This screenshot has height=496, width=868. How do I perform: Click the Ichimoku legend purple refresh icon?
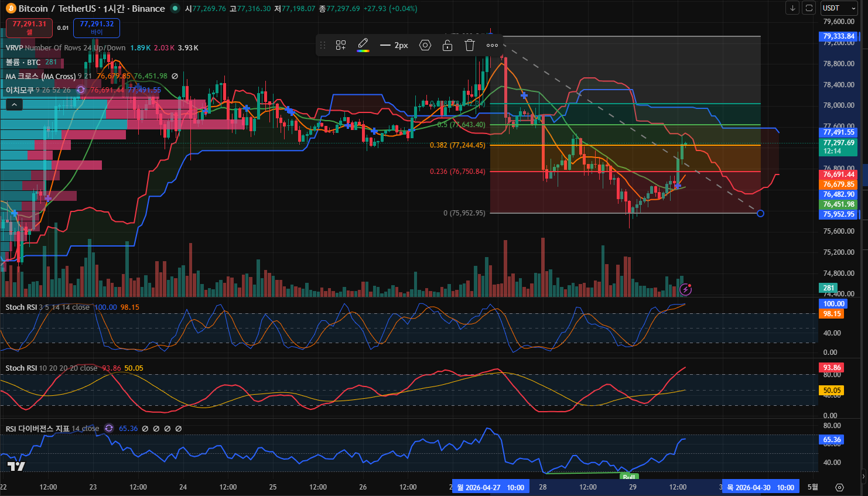[x=80, y=90]
